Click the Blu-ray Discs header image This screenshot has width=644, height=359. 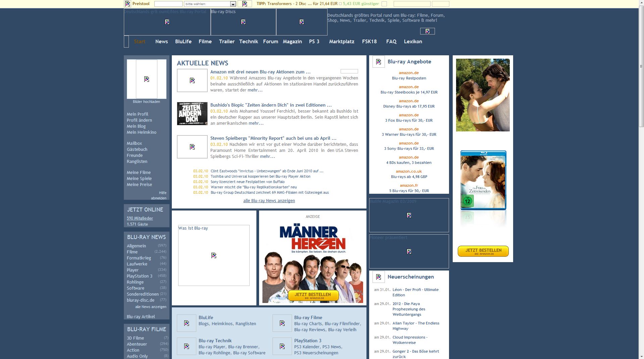[243, 22]
